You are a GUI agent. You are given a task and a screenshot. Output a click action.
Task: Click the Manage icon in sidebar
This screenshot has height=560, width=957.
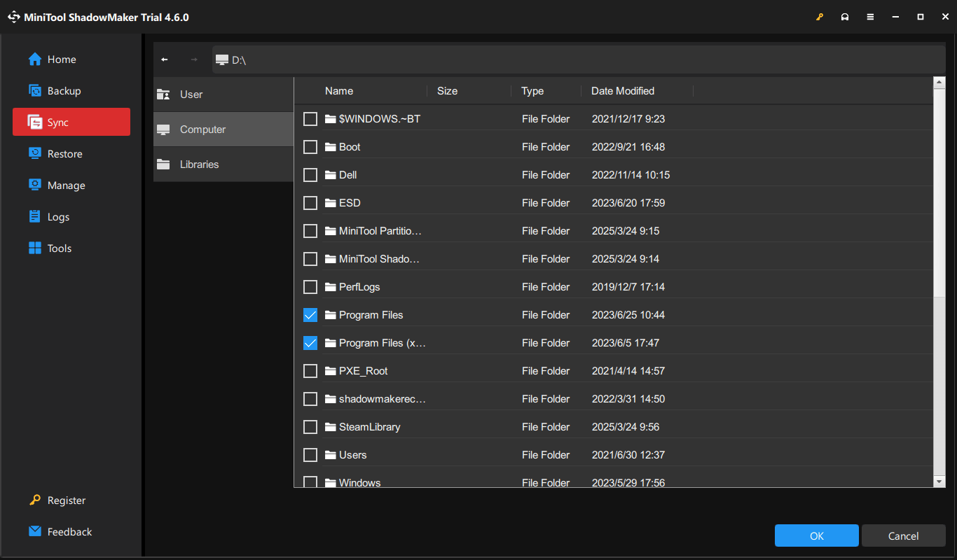click(35, 185)
